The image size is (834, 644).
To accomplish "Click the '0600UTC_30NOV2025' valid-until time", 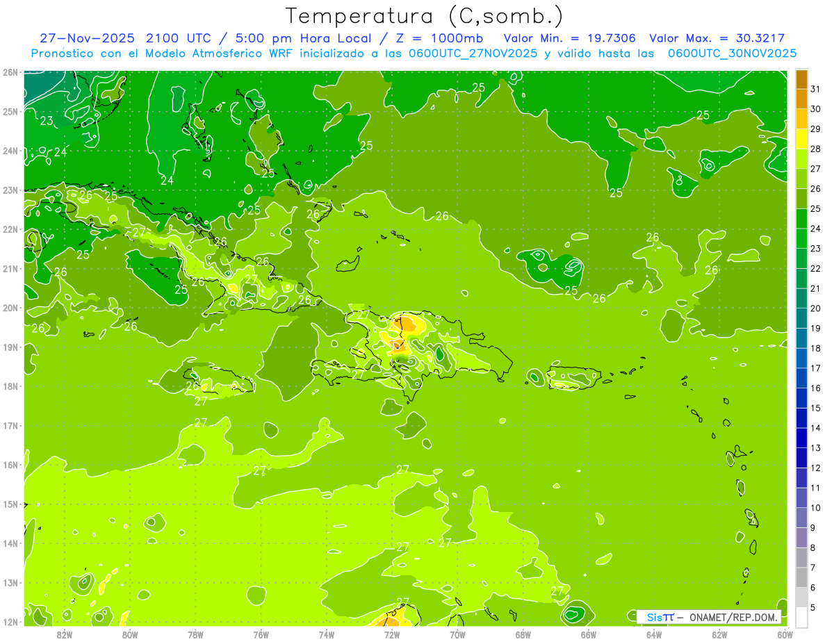I will [732, 53].
